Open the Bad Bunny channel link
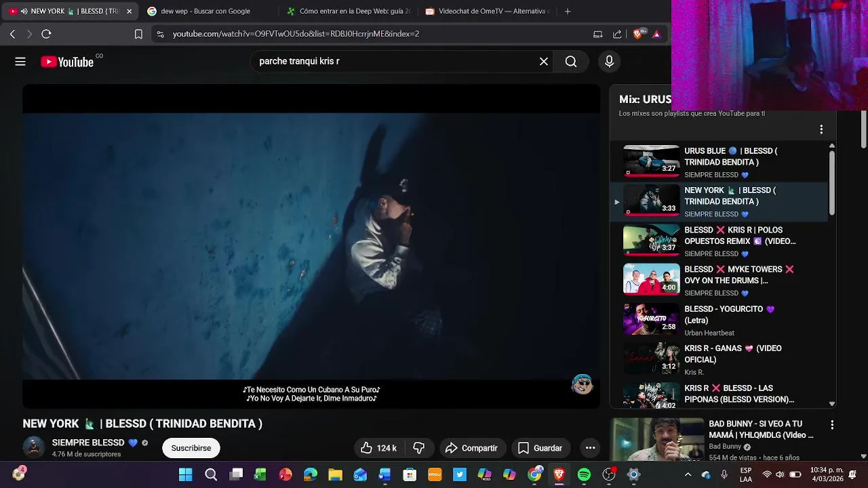The height and width of the screenshot is (488, 868). coord(725,447)
